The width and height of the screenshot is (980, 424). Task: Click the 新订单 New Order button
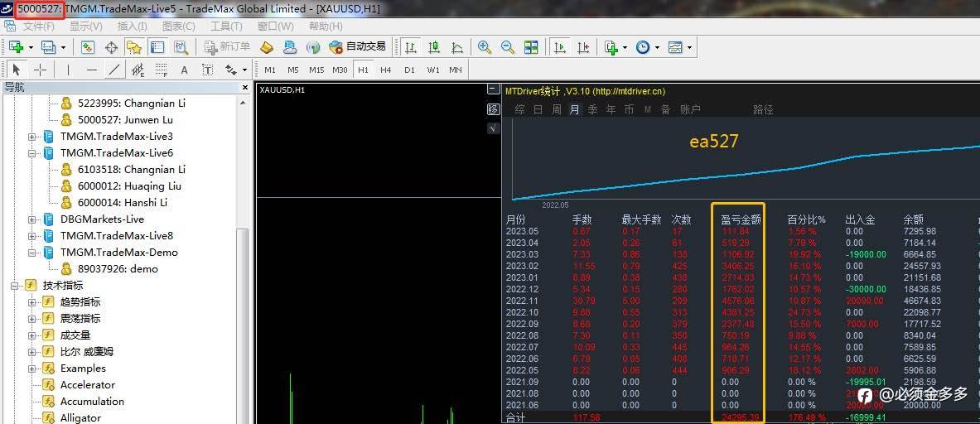click(x=228, y=47)
